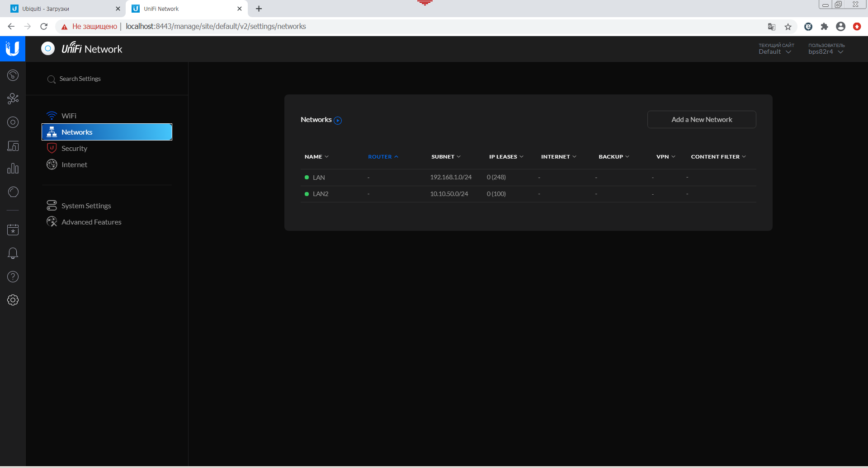Viewport: 868px width, 468px height.
Task: Click Add a New Network button
Action: [702, 119]
